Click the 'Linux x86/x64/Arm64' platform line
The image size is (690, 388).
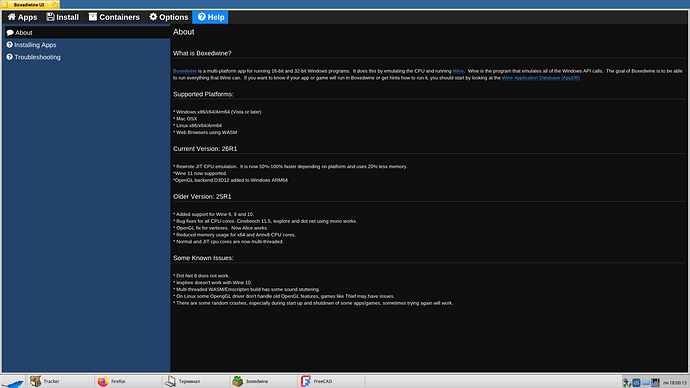[198, 125]
